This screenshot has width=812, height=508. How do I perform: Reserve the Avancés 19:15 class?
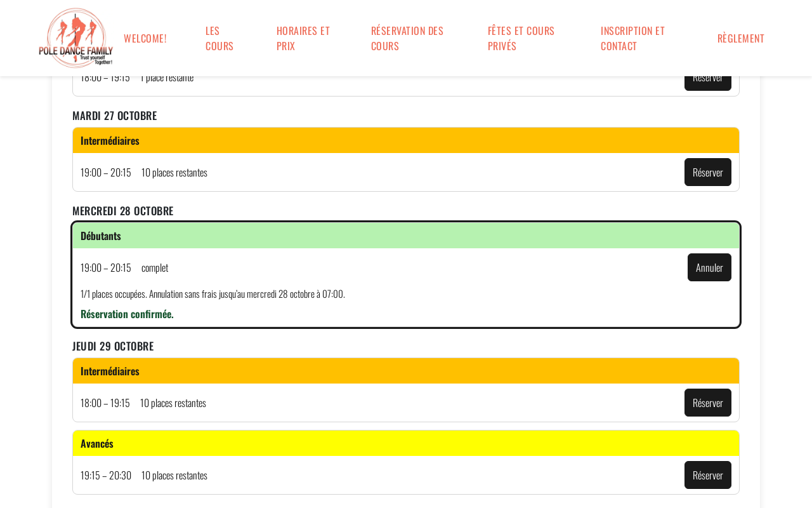[x=708, y=475]
